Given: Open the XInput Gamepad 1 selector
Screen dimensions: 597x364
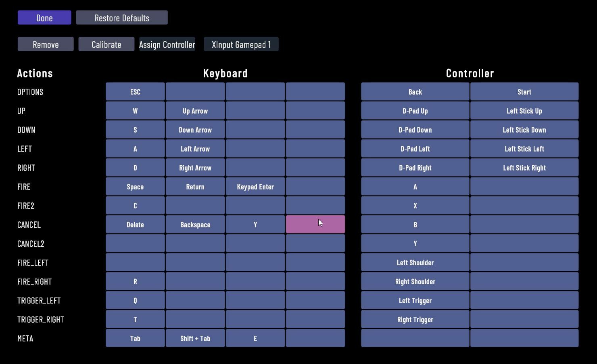Looking at the screenshot, I should [241, 44].
